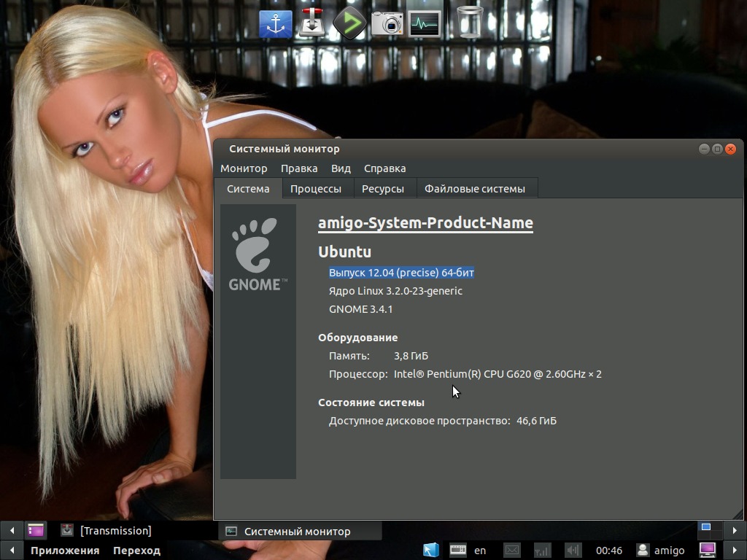Launch Transmission from the top dock
747x560 pixels.
tap(312, 23)
